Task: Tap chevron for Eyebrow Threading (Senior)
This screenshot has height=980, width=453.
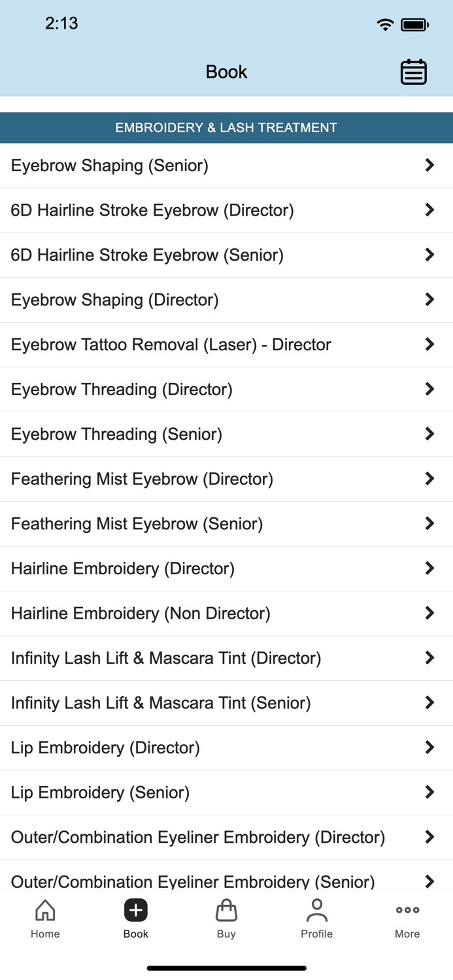Action: click(429, 434)
